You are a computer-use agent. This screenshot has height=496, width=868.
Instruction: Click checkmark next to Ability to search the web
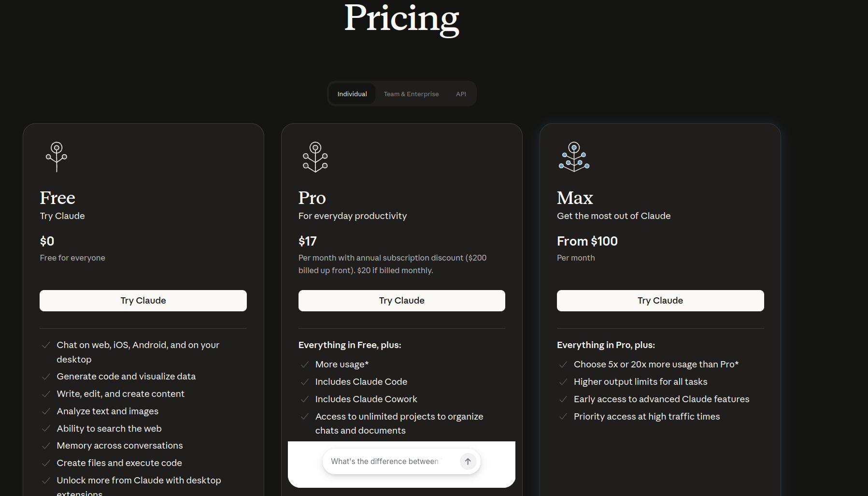[x=46, y=429]
